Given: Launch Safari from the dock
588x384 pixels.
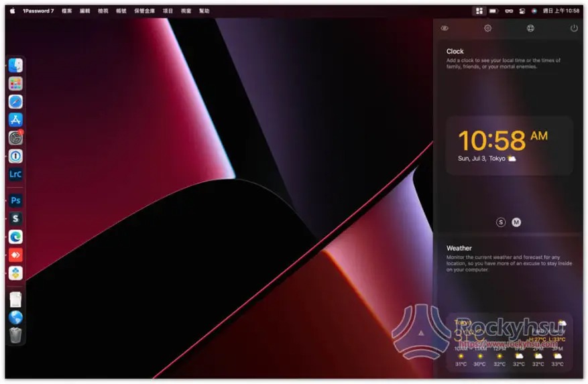Looking at the screenshot, I should [x=15, y=102].
